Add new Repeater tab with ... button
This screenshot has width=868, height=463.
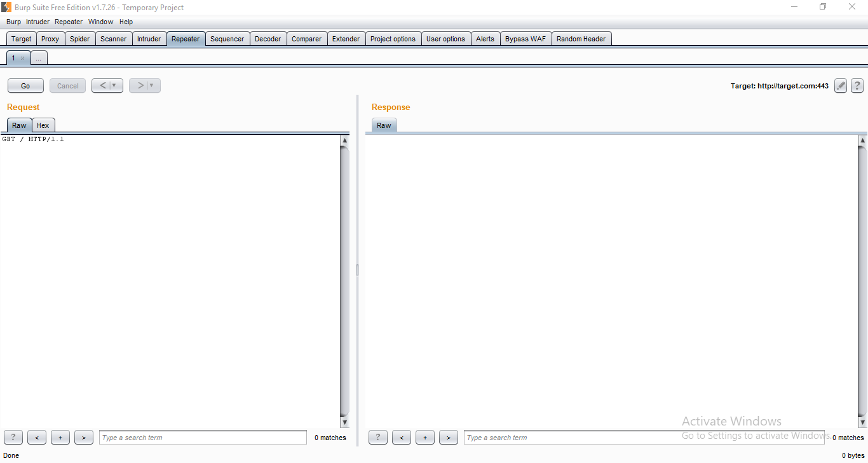pos(38,58)
